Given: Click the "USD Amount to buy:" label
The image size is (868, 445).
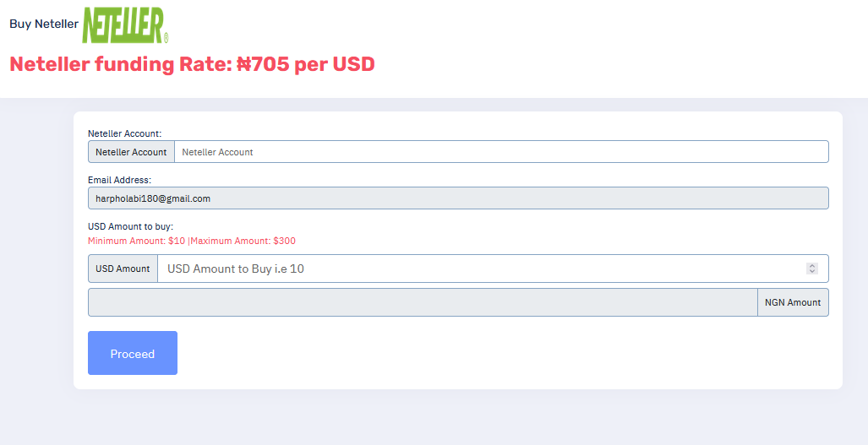Looking at the screenshot, I should pos(130,226).
